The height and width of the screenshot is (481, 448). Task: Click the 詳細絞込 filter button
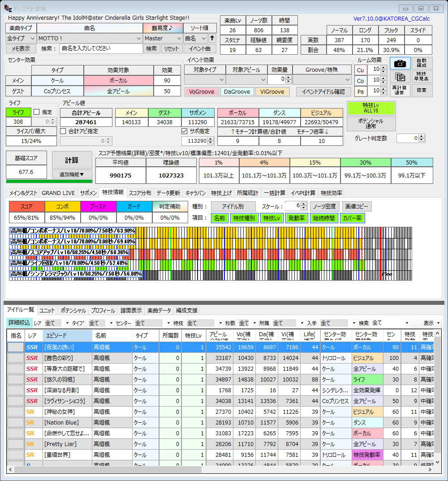pyautogui.click(x=19, y=323)
